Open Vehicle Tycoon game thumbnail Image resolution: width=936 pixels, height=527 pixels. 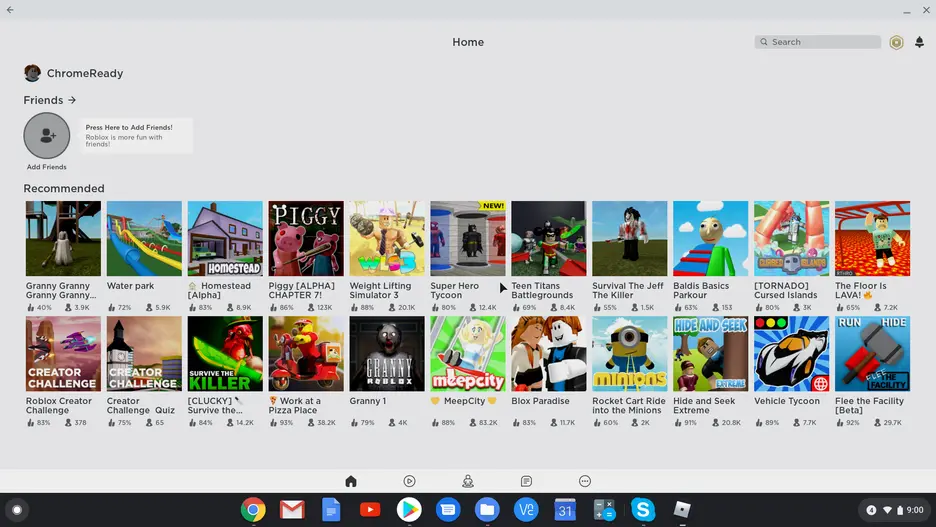pyautogui.click(x=792, y=354)
